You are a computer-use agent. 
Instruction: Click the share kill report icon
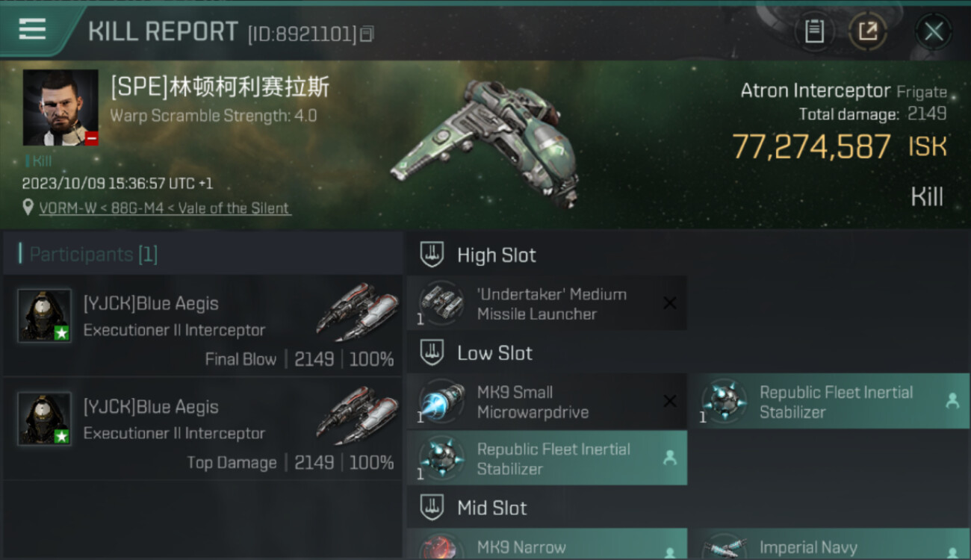(x=867, y=31)
